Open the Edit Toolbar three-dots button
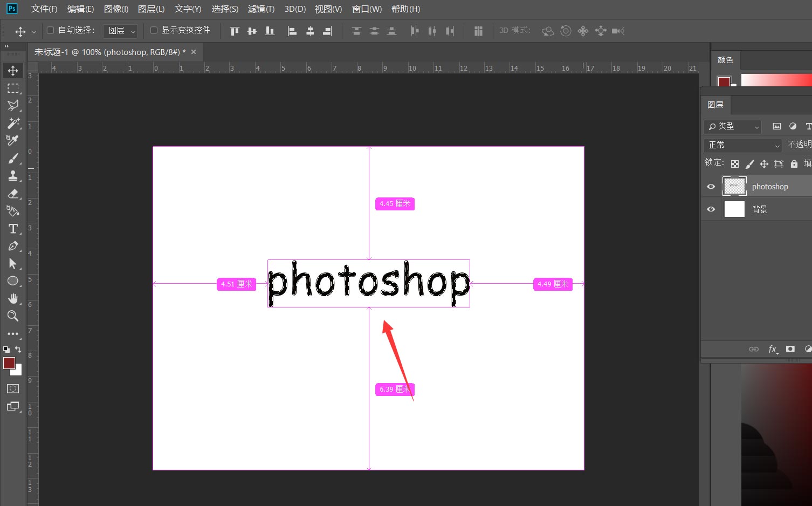The width and height of the screenshot is (812, 506). [x=13, y=334]
